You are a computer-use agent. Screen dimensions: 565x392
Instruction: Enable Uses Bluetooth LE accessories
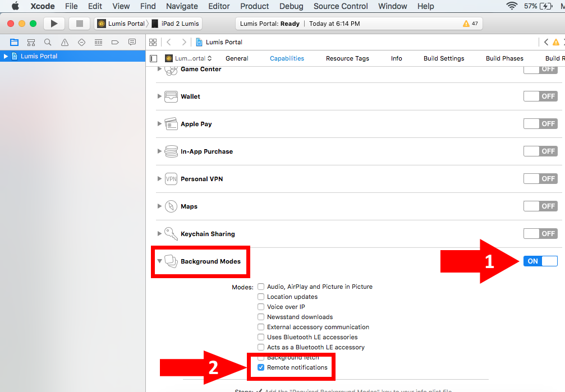(x=261, y=337)
